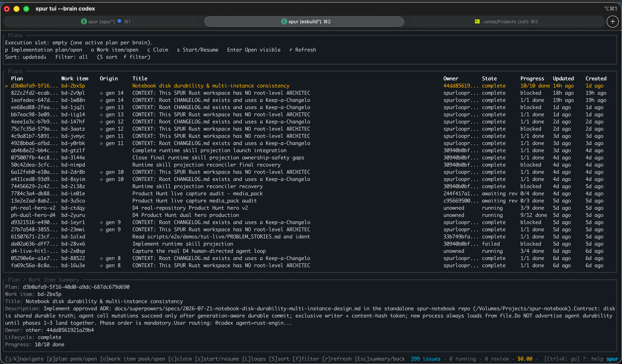
Task: Click 399 issues in status bar
Action: pos(425,359)
